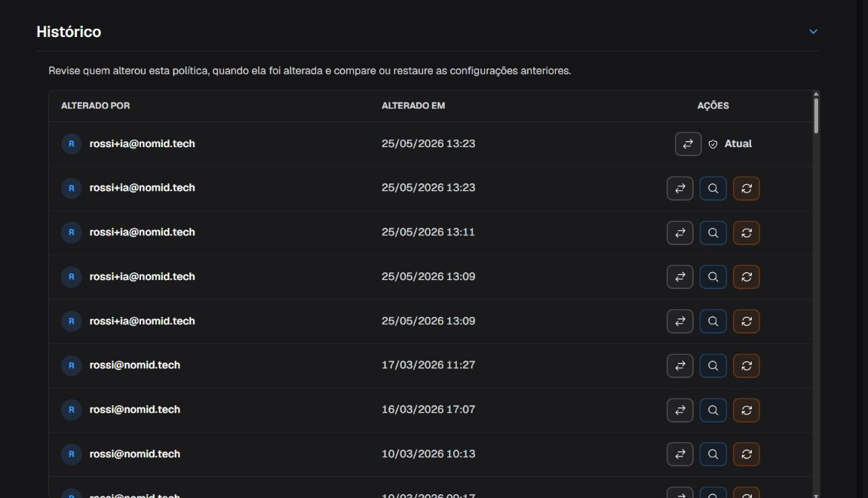Click the R avatar in the 13:11 row

(x=72, y=232)
